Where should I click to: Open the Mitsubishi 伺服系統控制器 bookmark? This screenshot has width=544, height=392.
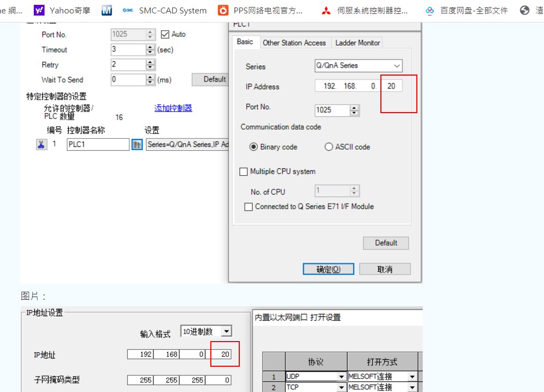[x=365, y=10]
